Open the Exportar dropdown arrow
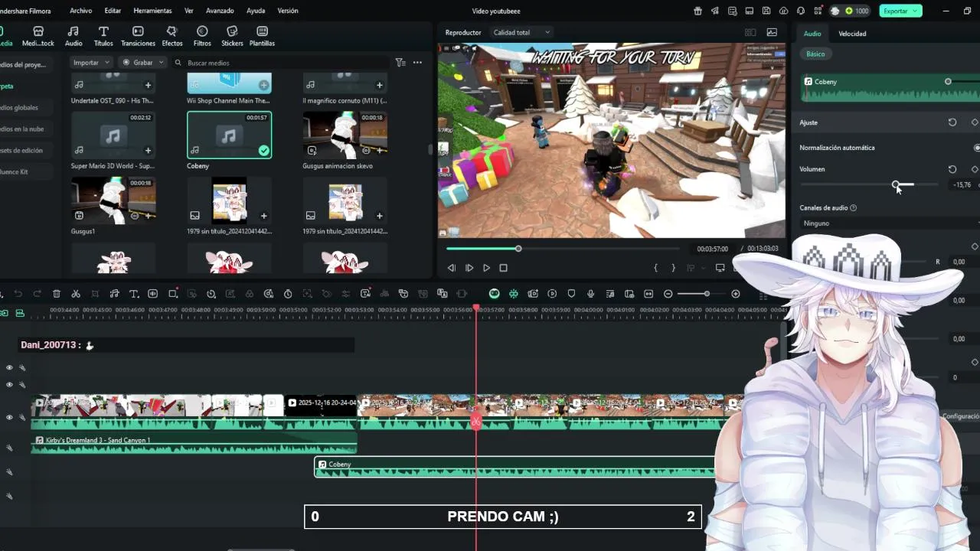Screen dimensions: 980x551 click(914, 11)
